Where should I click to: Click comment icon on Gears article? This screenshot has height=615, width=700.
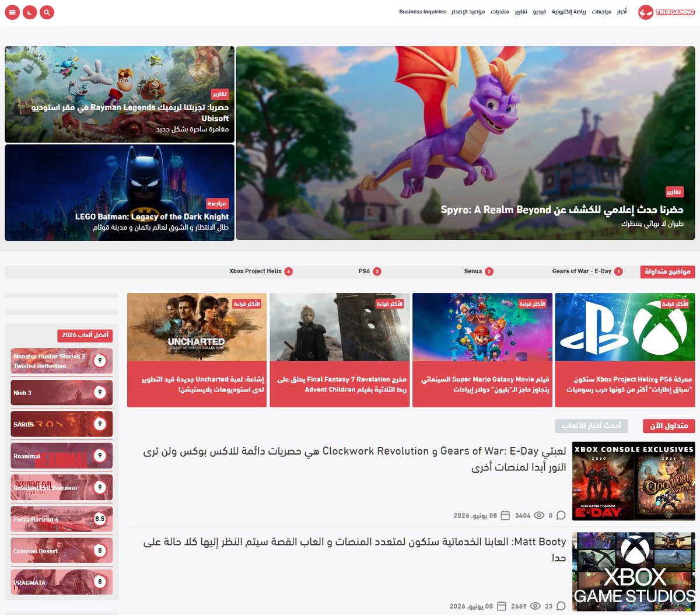[561, 515]
